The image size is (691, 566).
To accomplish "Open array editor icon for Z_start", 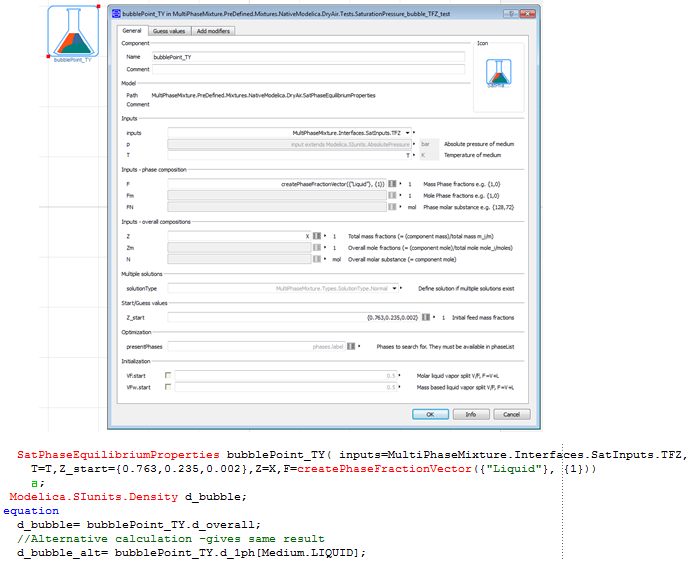I will click(x=424, y=317).
